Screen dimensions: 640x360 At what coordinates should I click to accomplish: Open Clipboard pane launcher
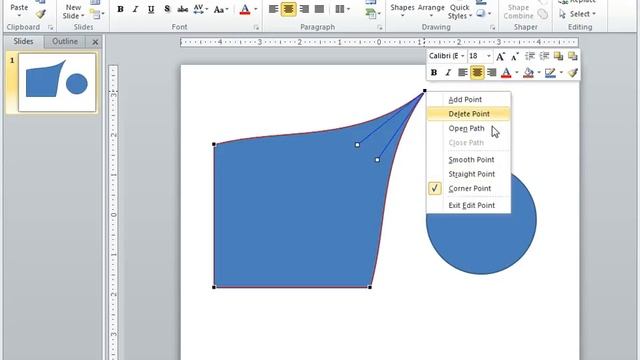(x=51, y=27)
